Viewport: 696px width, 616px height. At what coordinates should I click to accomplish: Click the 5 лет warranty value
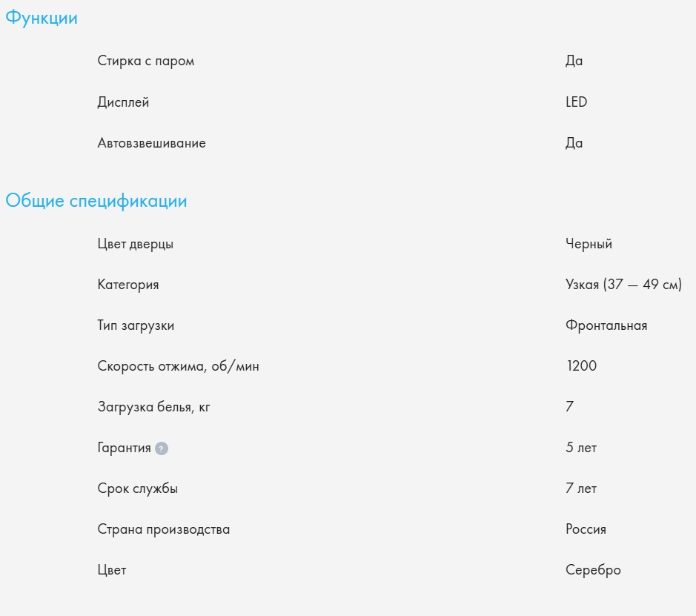coord(581,448)
